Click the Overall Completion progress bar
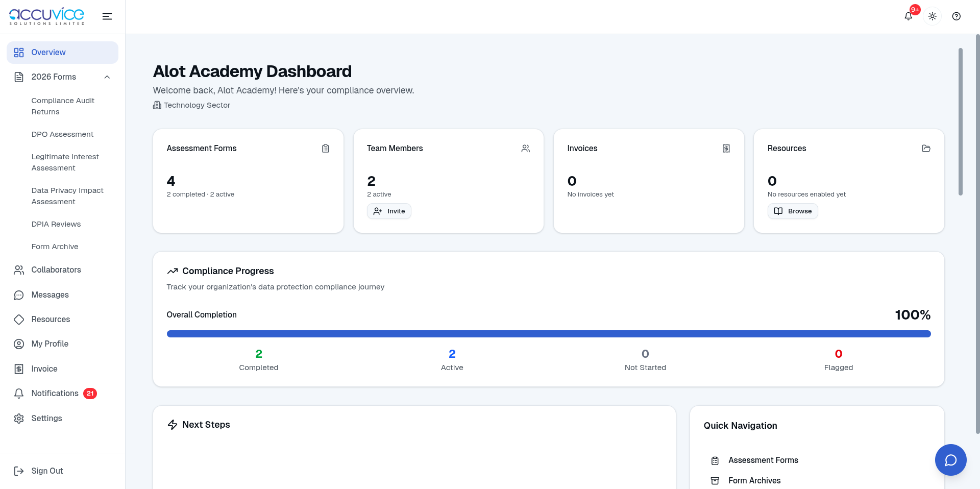This screenshot has width=980, height=489. [x=548, y=334]
